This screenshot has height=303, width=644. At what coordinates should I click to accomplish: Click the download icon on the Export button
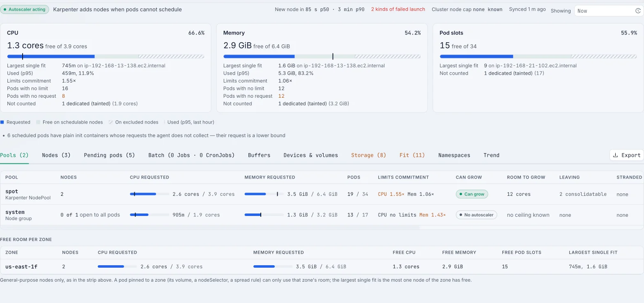(x=615, y=155)
